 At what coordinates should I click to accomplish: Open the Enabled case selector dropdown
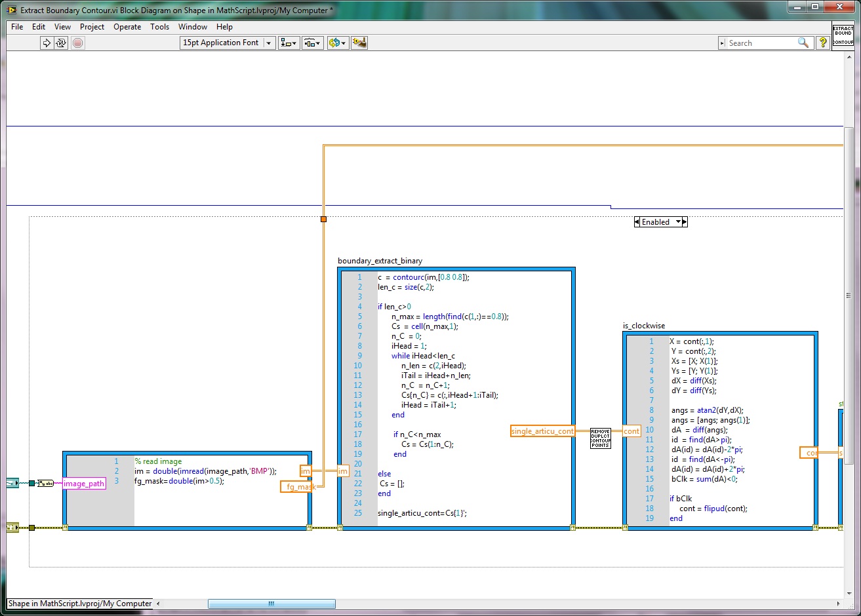pyautogui.click(x=678, y=222)
